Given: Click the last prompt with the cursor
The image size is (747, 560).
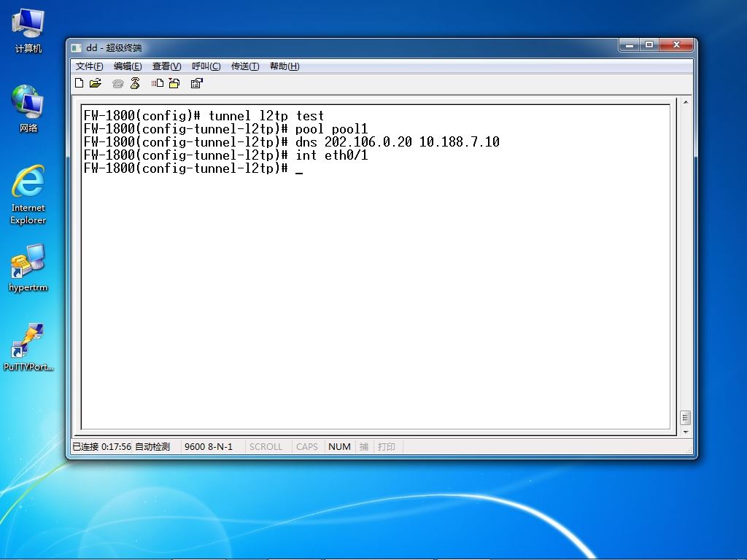Looking at the screenshot, I should 193,168.
